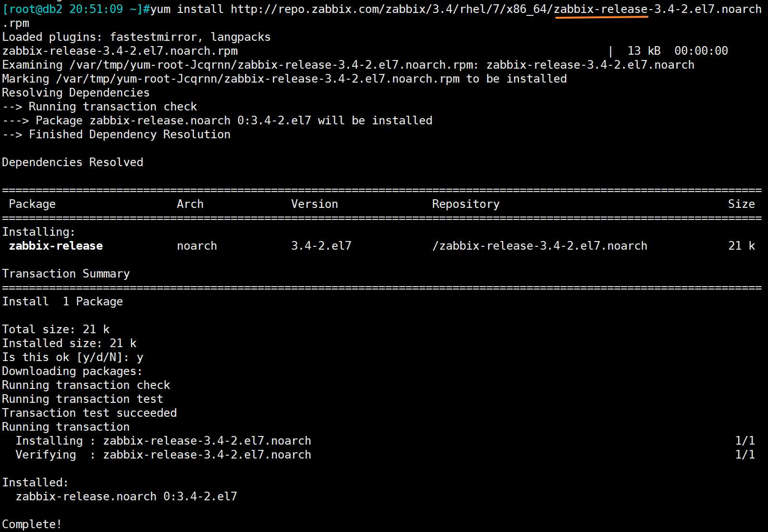The height and width of the screenshot is (532, 768).
Task: Click 'Verifying : zabbix-release-3.4-2.el7.noarch' line
Action: point(163,455)
